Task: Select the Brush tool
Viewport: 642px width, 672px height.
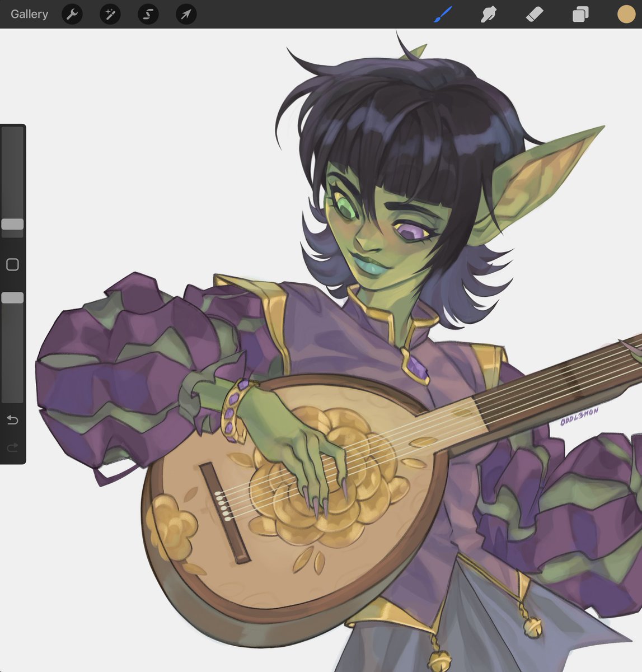Action: pos(443,14)
